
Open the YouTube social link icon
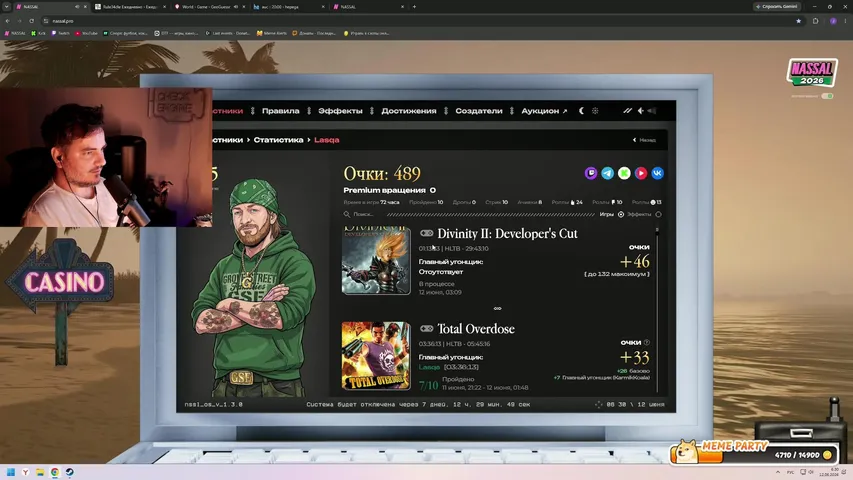641,173
